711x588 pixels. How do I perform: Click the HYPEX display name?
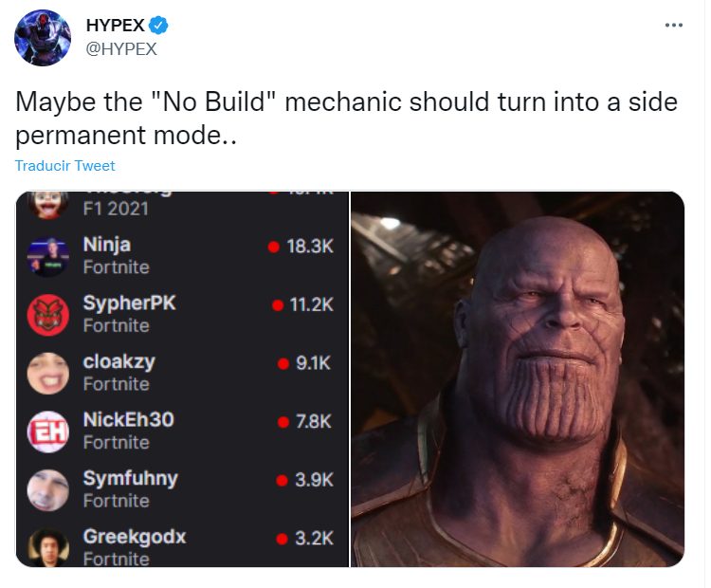[115, 27]
